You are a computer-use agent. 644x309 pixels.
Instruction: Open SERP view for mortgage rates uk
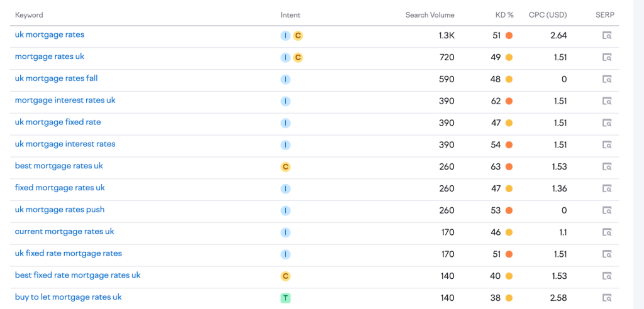(607, 58)
